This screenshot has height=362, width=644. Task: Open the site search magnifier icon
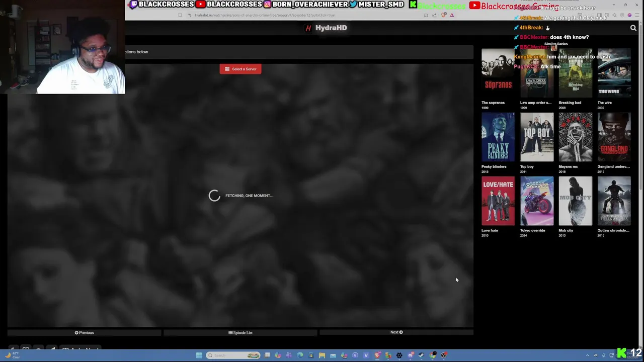pyautogui.click(x=633, y=28)
